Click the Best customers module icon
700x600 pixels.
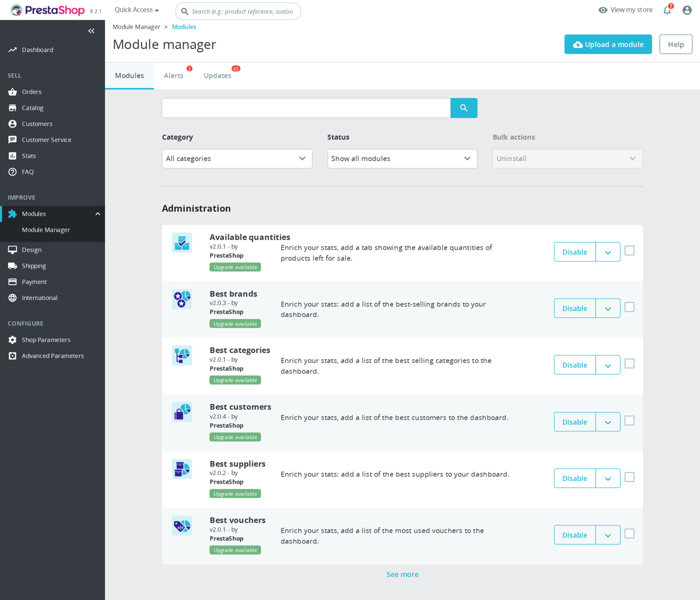[182, 412]
